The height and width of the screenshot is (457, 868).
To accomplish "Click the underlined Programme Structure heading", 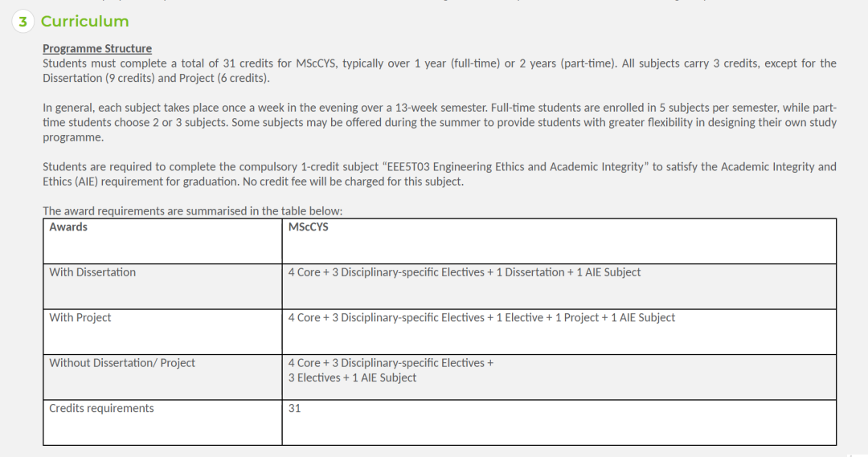I will [x=97, y=49].
